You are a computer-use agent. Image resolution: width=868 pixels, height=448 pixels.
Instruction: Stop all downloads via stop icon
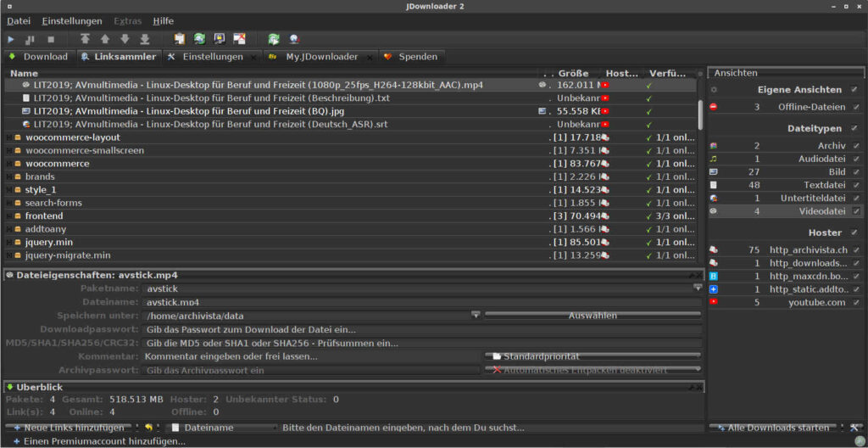(x=51, y=39)
